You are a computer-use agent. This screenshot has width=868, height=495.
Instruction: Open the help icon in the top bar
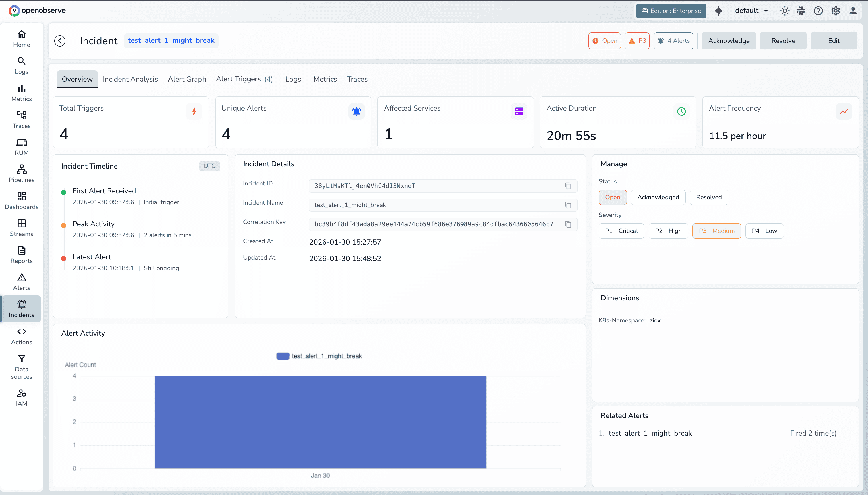(x=818, y=11)
